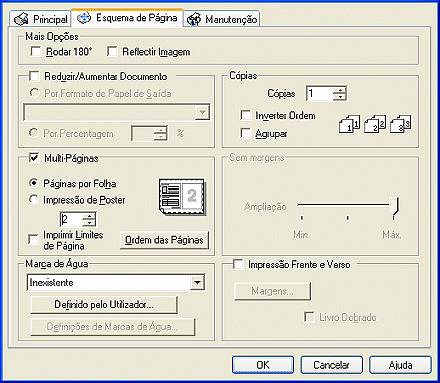Viewport: 440px width, 383px height.
Task: Decrease pages per sheet with down arrow
Action: coord(89,223)
